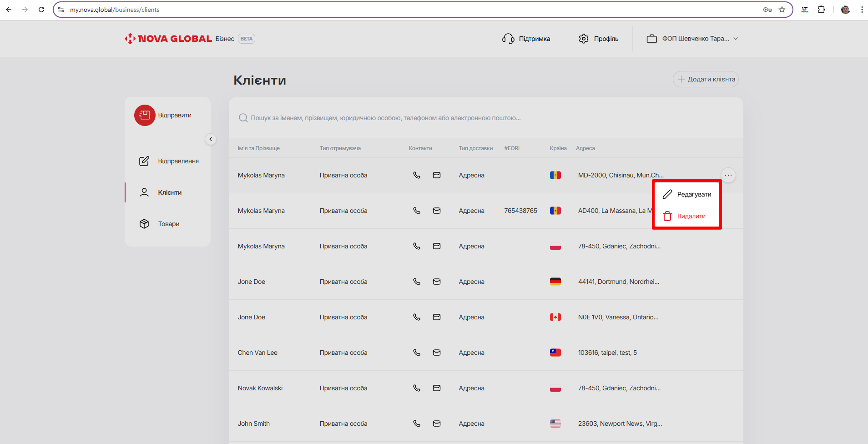This screenshot has height=444, width=868.
Task: Open Профіль settings in the header
Action: tap(598, 39)
